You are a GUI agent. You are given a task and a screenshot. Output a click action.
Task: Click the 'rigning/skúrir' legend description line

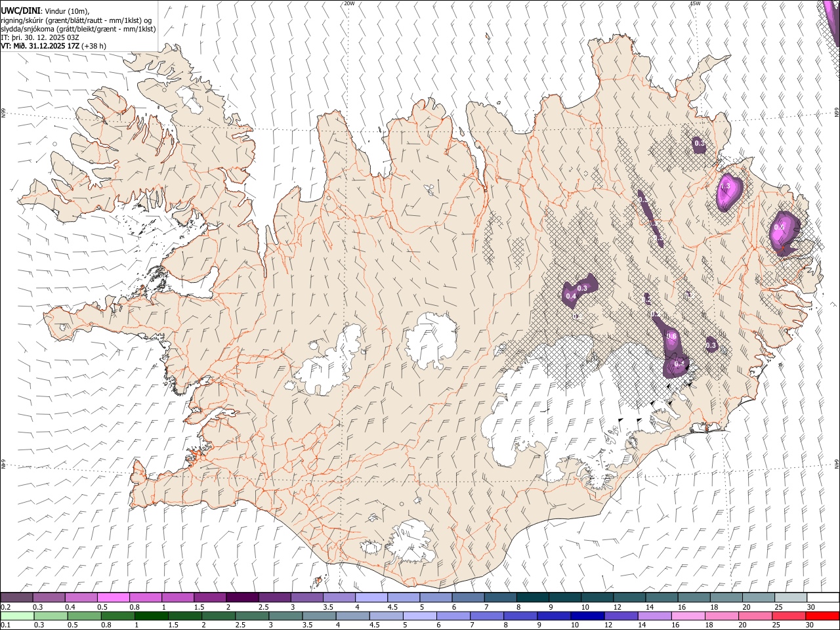[x=76, y=20]
